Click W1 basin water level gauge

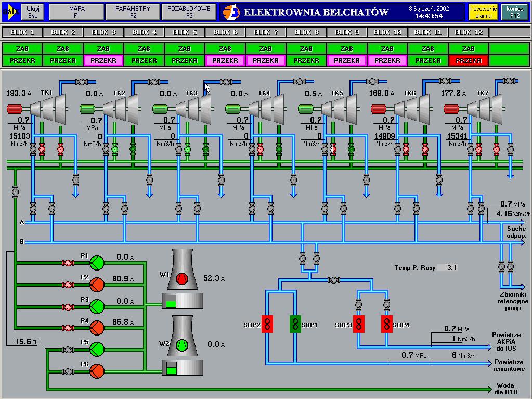[171, 301]
